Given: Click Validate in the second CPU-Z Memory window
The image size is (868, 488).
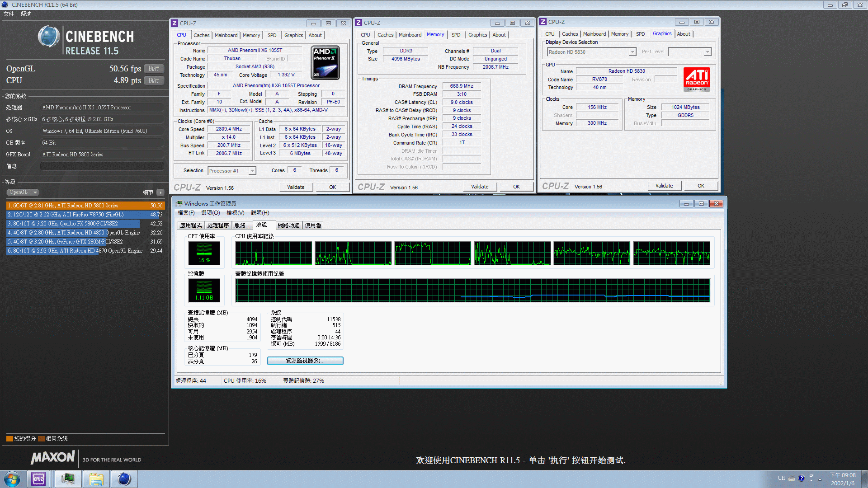Looking at the screenshot, I should coord(480,187).
